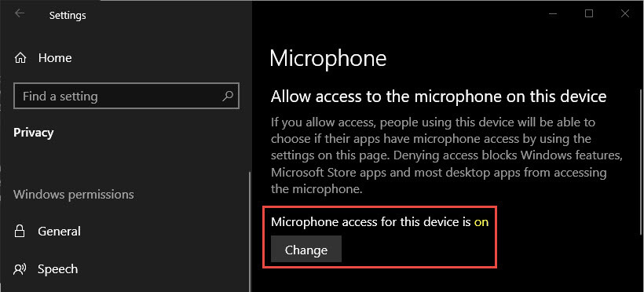Click the Microphone page title

[x=327, y=59]
